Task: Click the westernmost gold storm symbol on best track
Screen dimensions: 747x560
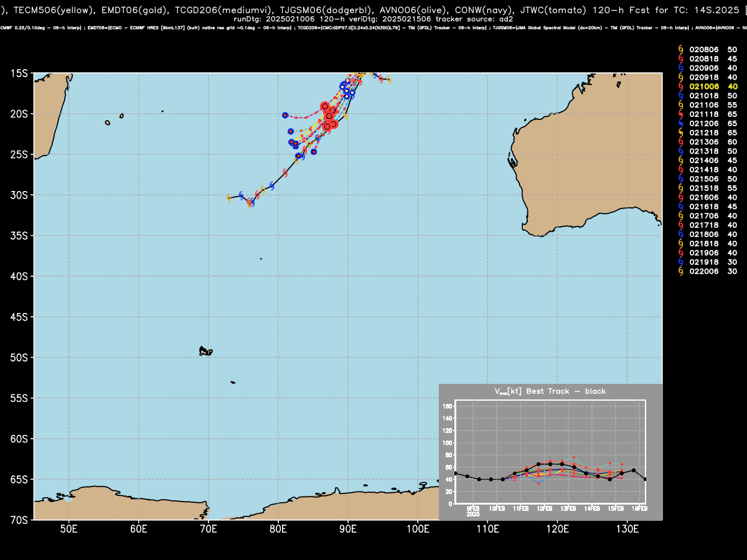Action: click(x=228, y=198)
